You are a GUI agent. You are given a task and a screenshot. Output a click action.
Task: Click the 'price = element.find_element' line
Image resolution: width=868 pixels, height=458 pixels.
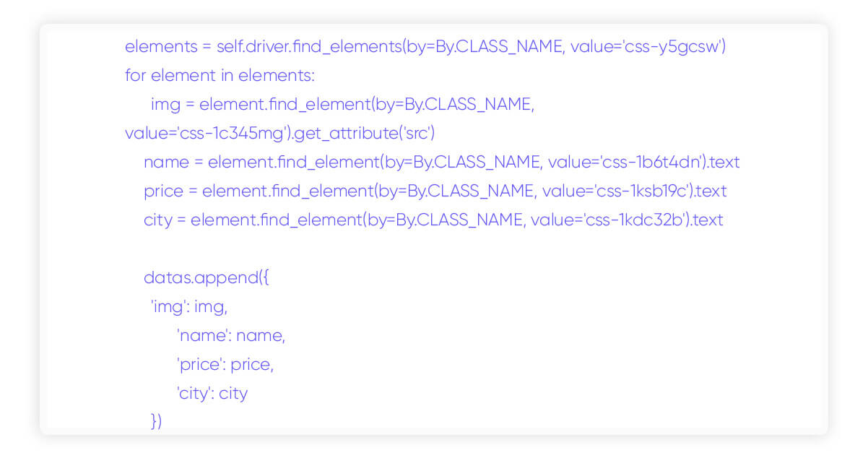[x=435, y=191]
